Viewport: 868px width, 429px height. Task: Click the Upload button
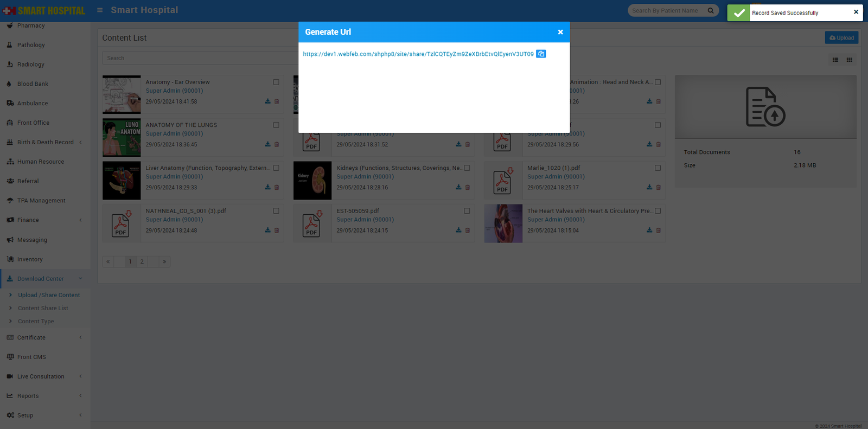[841, 37]
